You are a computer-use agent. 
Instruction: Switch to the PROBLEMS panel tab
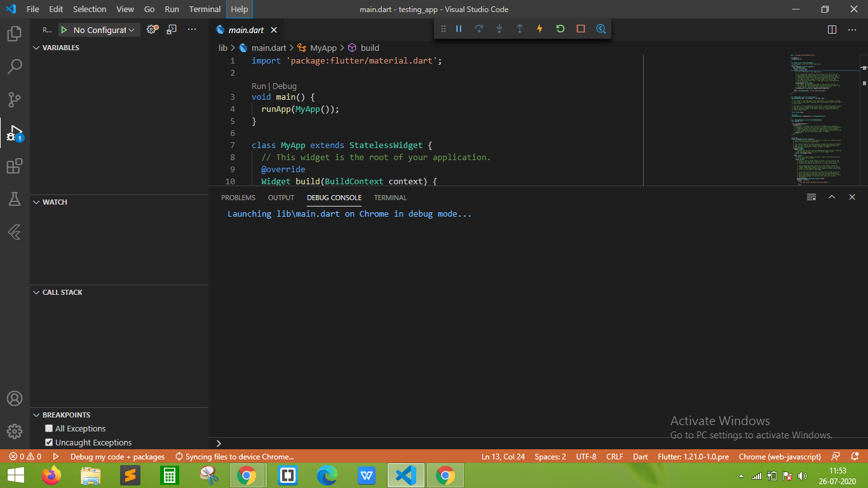[238, 198]
